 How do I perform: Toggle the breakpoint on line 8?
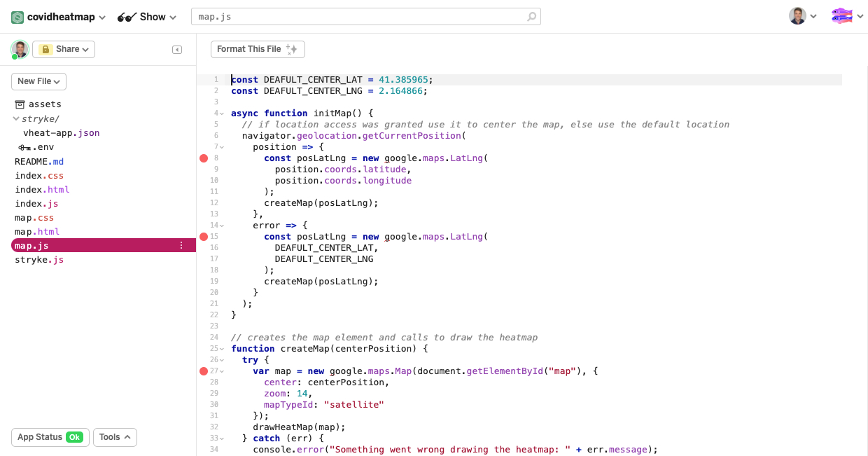click(204, 158)
